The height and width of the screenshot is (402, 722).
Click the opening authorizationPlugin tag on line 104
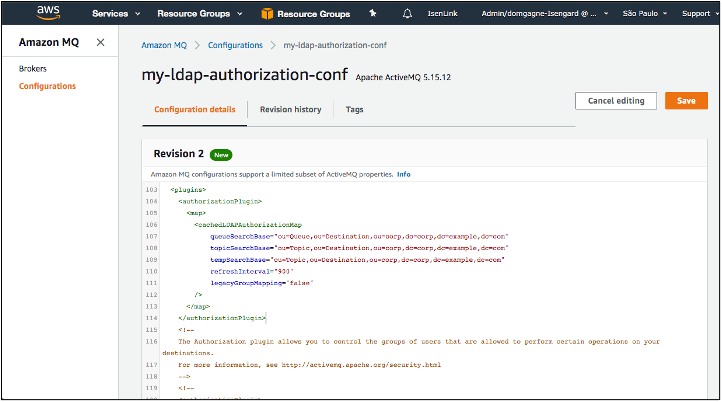coord(220,201)
